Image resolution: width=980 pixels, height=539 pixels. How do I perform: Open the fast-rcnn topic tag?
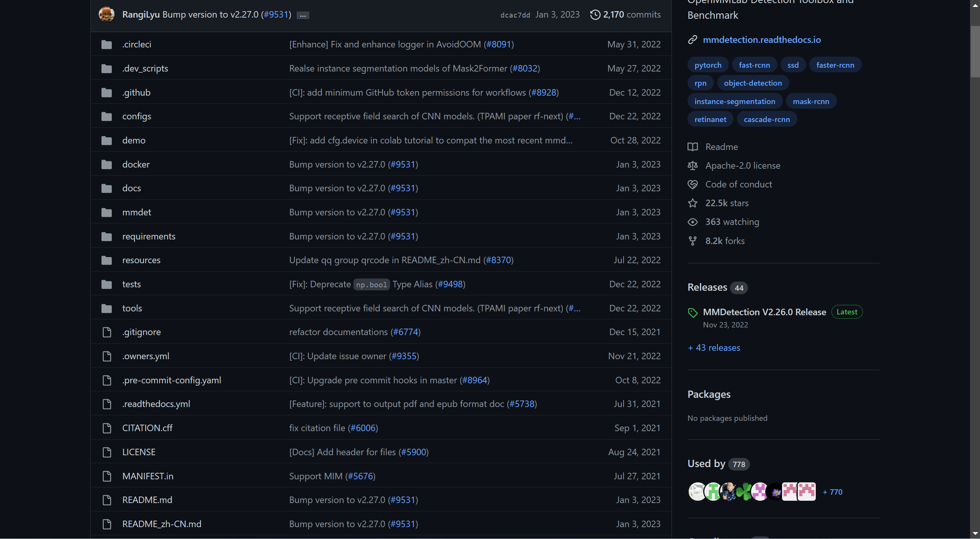click(x=754, y=65)
